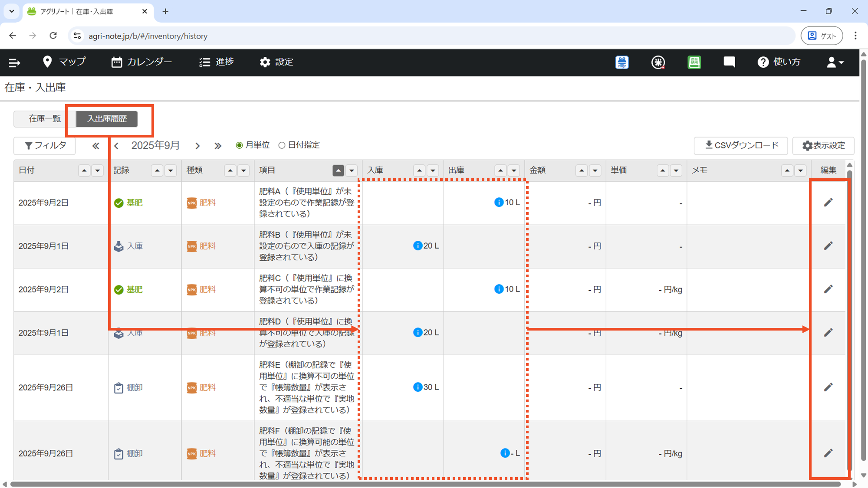Open the ゲスト profile button
Viewport: 868px width, 488px height.
822,36
